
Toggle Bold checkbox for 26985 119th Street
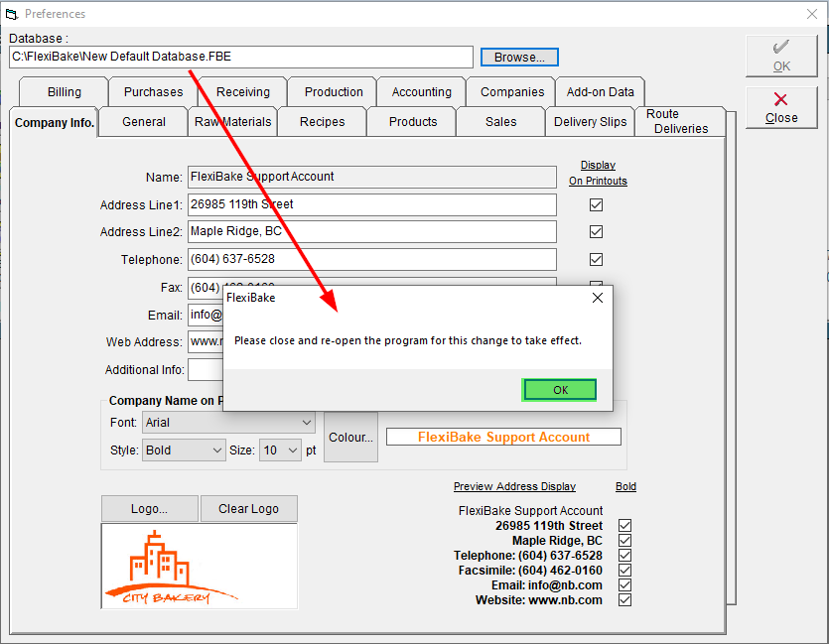click(624, 526)
